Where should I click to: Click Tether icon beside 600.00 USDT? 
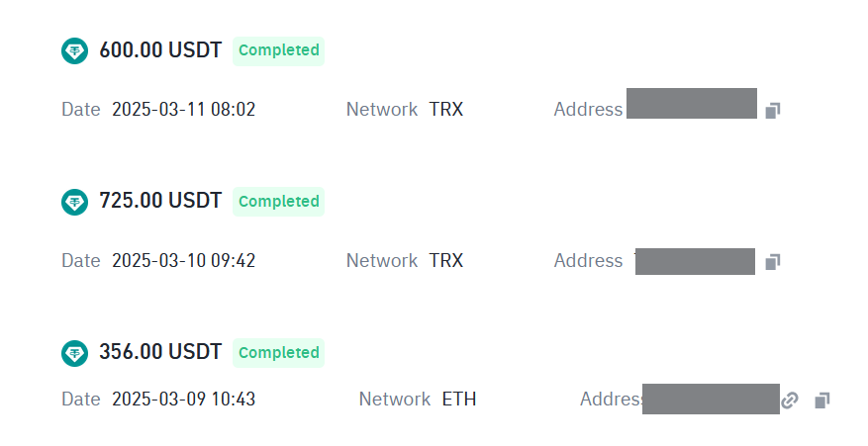pos(74,50)
